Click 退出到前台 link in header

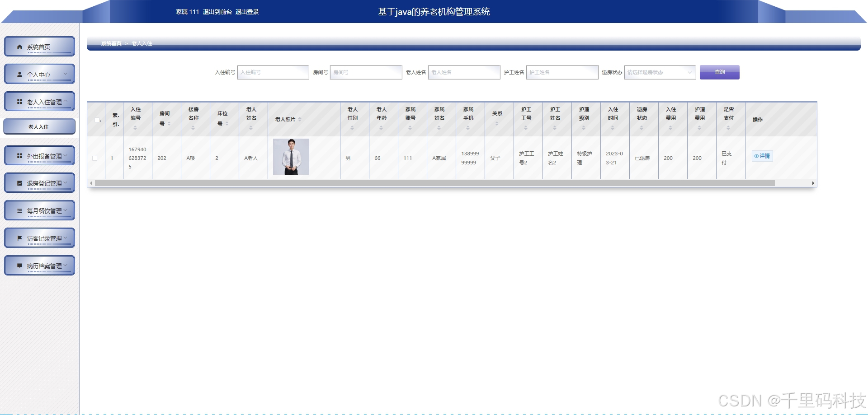pyautogui.click(x=217, y=12)
